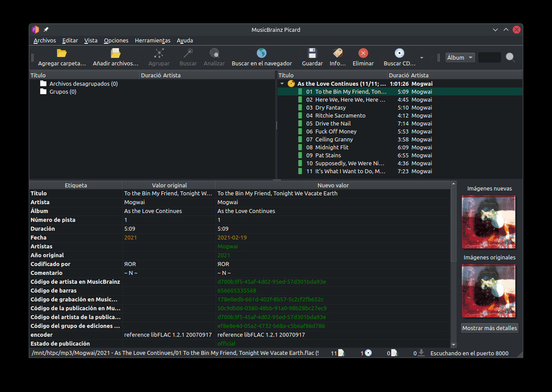The width and height of the screenshot is (552, 392).
Task: Open the Álbum search type dropdown
Action: (x=460, y=57)
